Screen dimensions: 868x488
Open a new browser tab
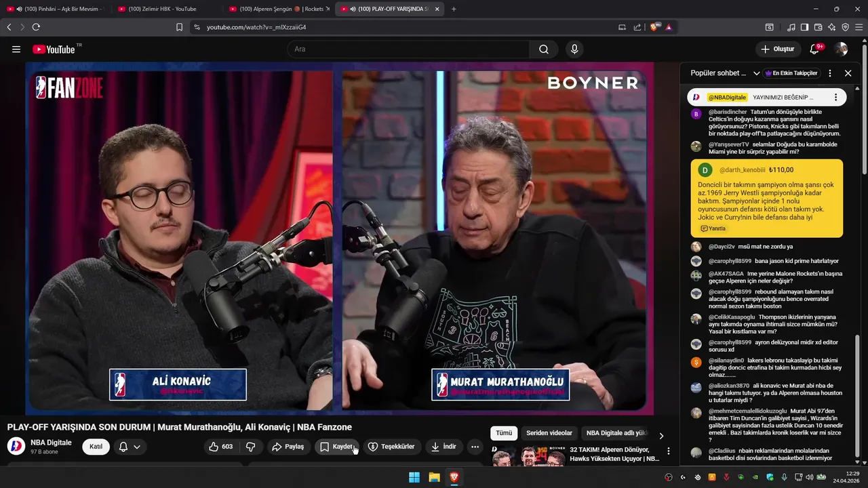454,9
